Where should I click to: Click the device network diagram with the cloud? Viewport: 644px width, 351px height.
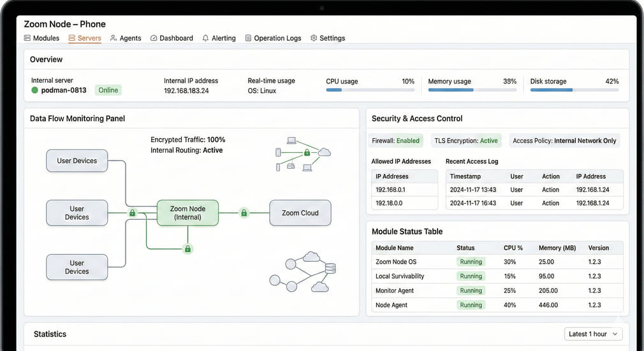[x=302, y=154]
